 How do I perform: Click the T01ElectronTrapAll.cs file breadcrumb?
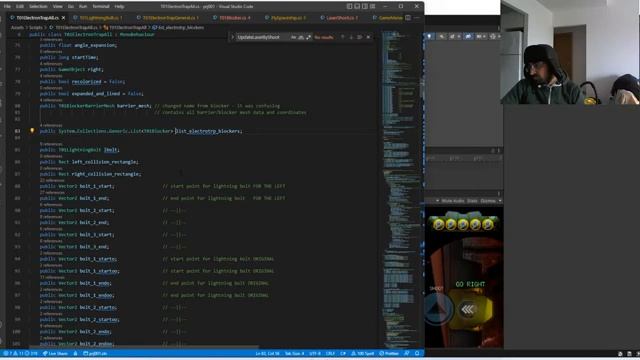[76, 27]
